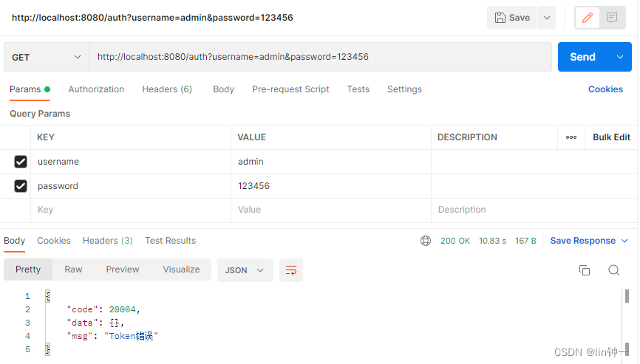Click the empty Key input field
This screenshot has width=640, height=364.
click(x=131, y=210)
